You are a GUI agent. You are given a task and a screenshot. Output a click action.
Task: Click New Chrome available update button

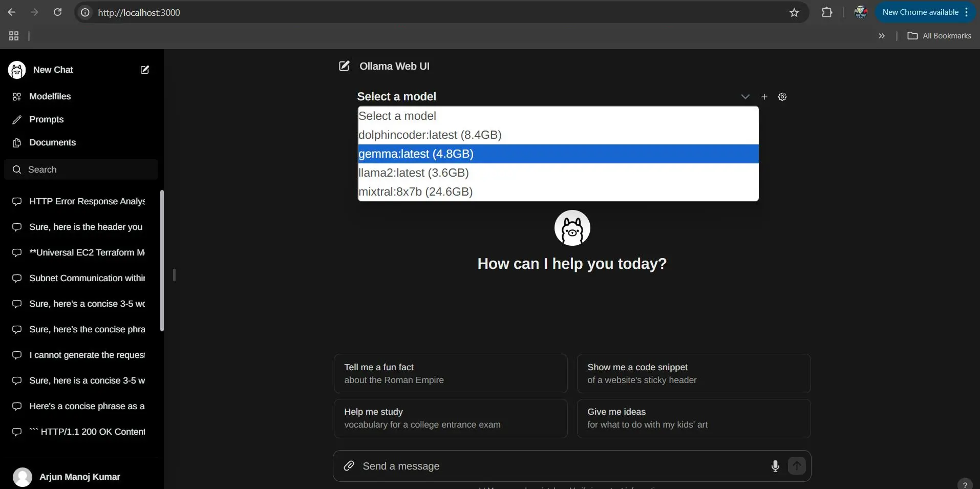point(920,12)
